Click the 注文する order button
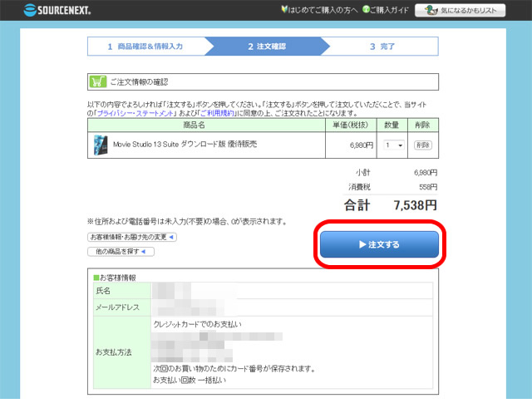The height and width of the screenshot is (413, 532). pos(379,244)
